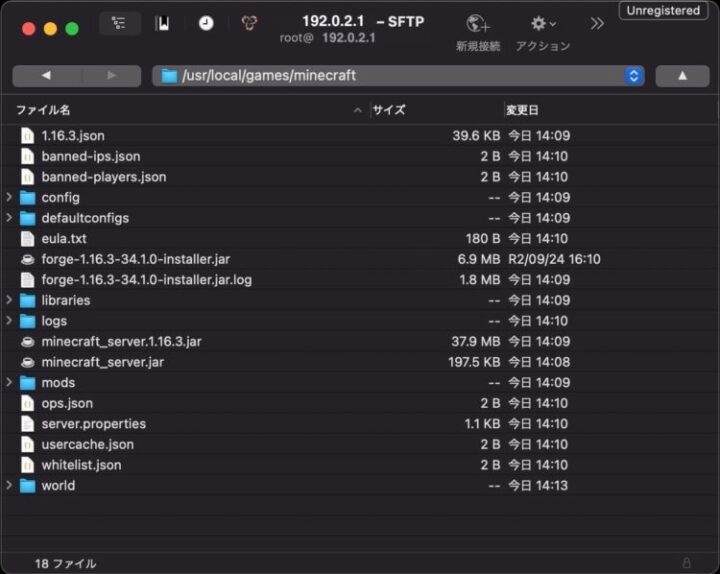
Task: Select the file name banned-players.json
Action: point(104,177)
